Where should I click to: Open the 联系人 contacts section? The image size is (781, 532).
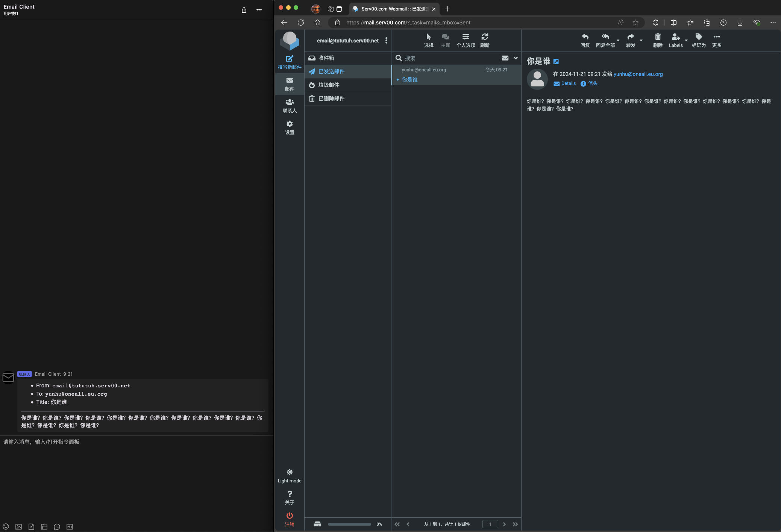point(290,106)
